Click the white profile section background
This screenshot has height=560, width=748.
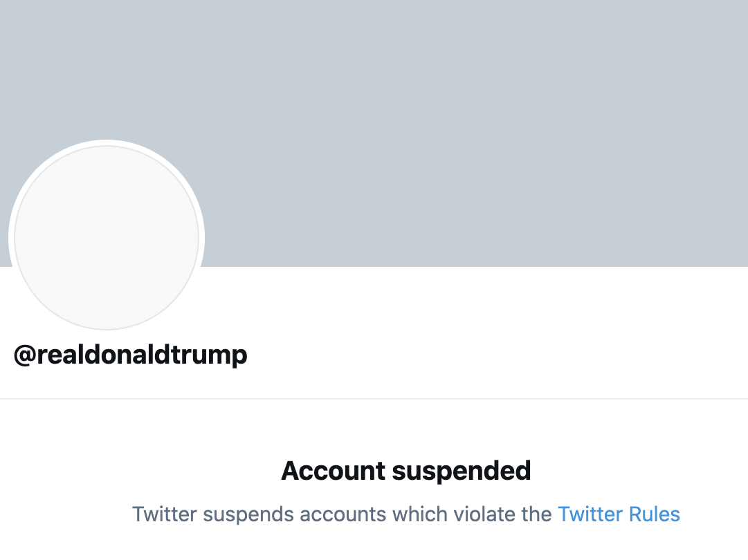click(x=484, y=332)
